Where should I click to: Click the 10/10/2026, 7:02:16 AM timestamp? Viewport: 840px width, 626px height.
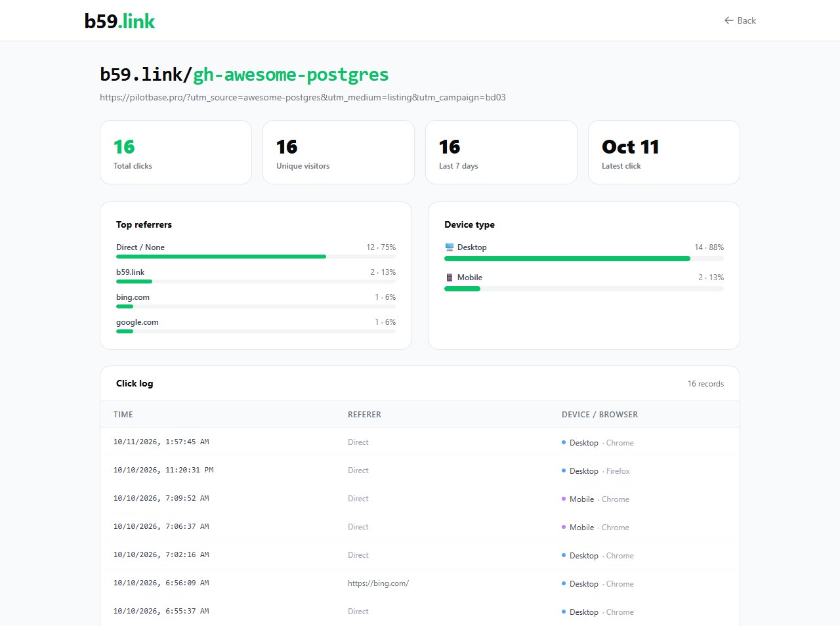(x=161, y=555)
